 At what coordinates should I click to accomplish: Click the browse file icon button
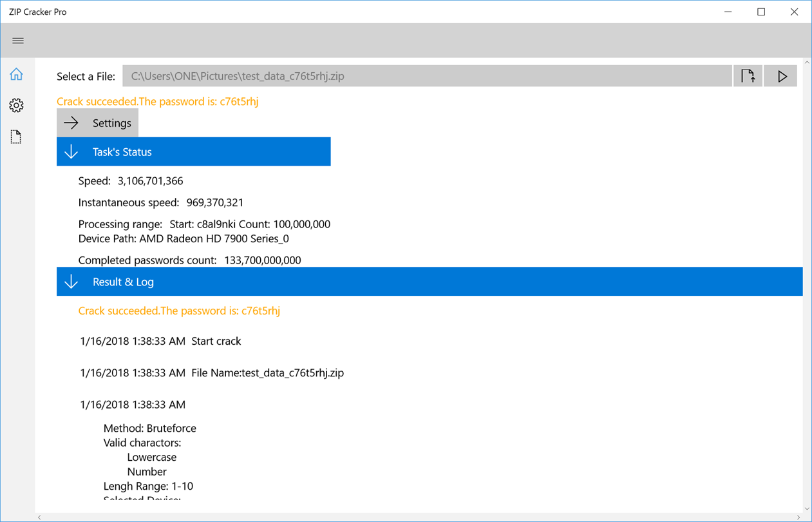(x=748, y=76)
